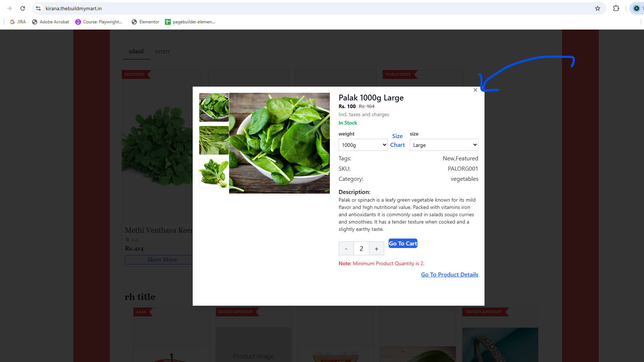Click the In Stock status text

[348, 123]
